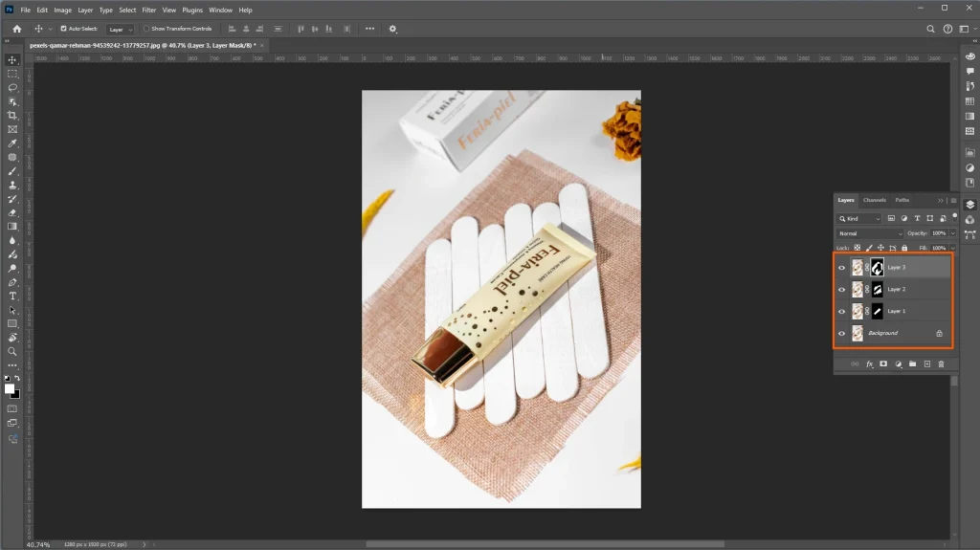Open the Filter menu

click(148, 10)
